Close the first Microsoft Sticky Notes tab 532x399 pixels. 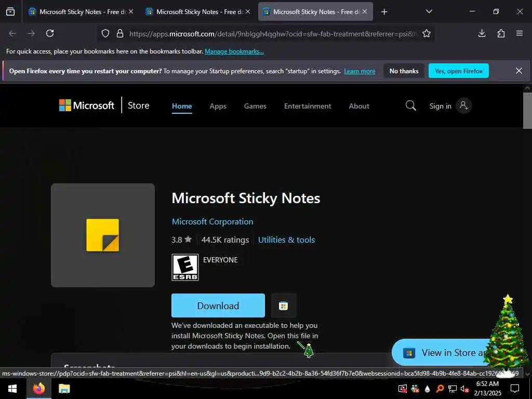(131, 11)
